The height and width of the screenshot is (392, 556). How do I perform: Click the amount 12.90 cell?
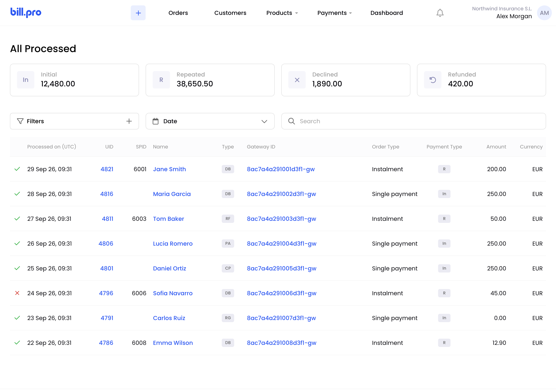[x=499, y=343]
